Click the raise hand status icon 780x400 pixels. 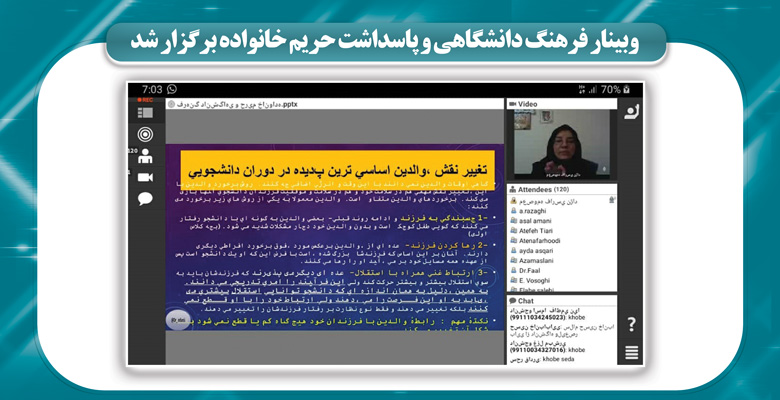(632, 113)
